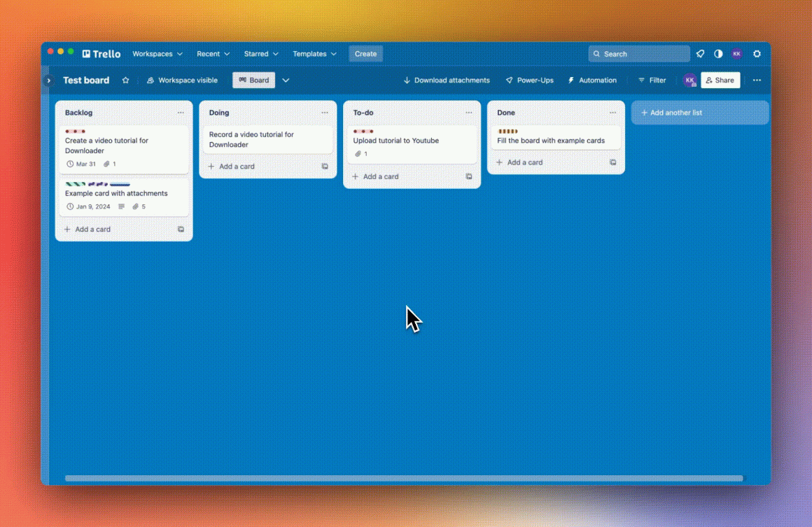The image size is (812, 527).
Task: Open the Workspaces dropdown
Action: [157, 54]
